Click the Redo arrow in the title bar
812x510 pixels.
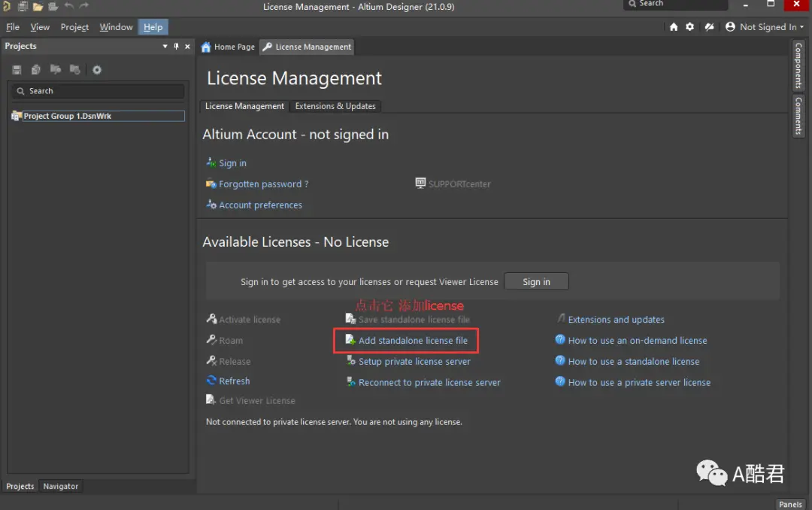click(x=84, y=6)
